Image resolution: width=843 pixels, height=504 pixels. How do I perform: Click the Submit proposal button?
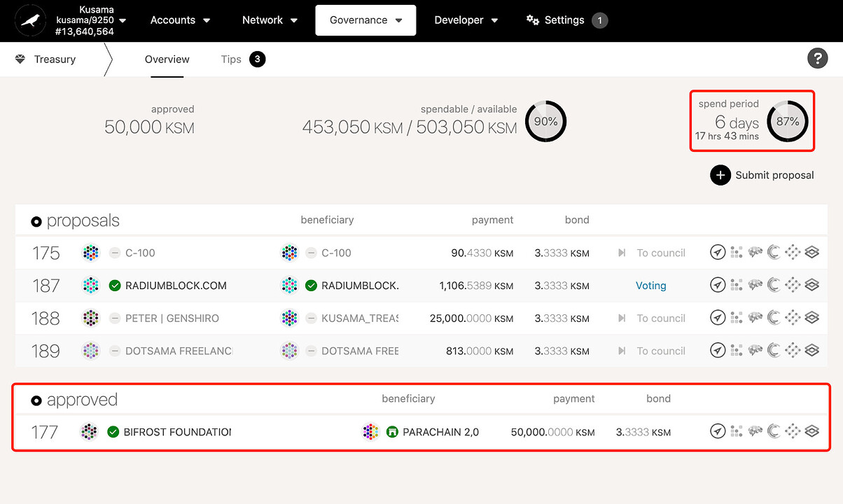point(762,175)
